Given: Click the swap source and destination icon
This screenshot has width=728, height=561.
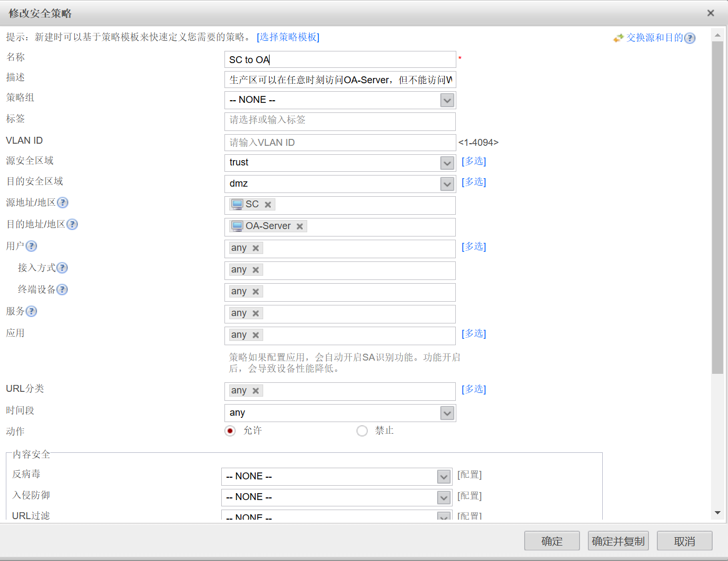Looking at the screenshot, I should [x=618, y=38].
